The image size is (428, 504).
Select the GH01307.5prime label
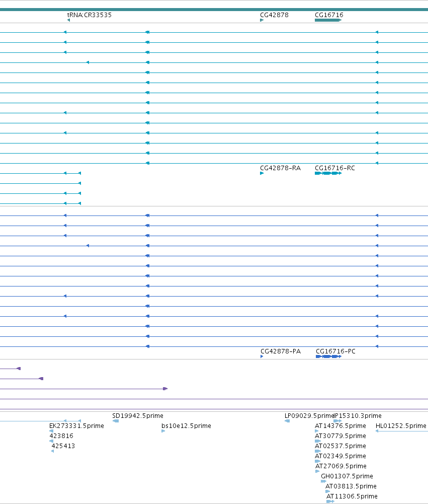click(x=347, y=476)
